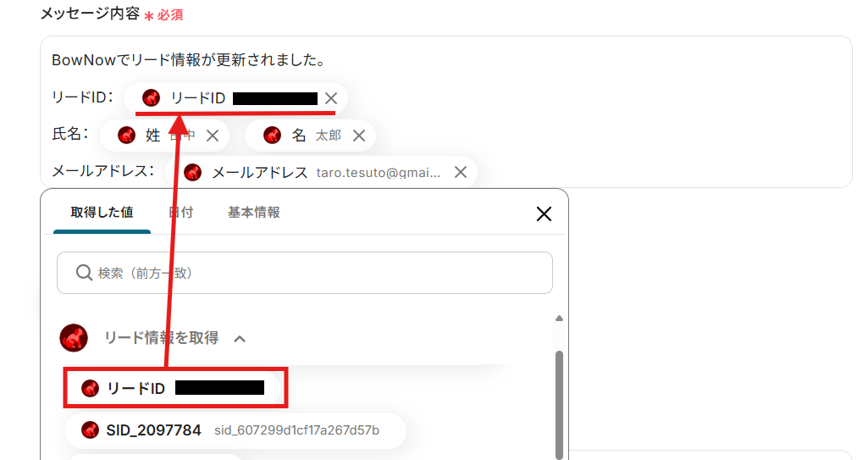Click the BowNow icon in 名 chip

[x=273, y=135]
